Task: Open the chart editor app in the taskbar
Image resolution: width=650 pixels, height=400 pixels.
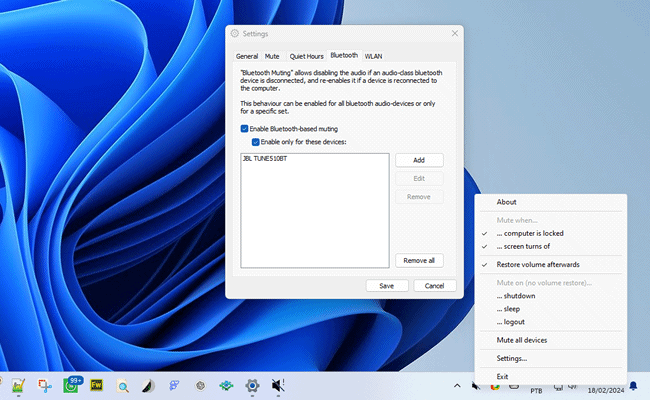Action: pyautogui.click(x=17, y=385)
